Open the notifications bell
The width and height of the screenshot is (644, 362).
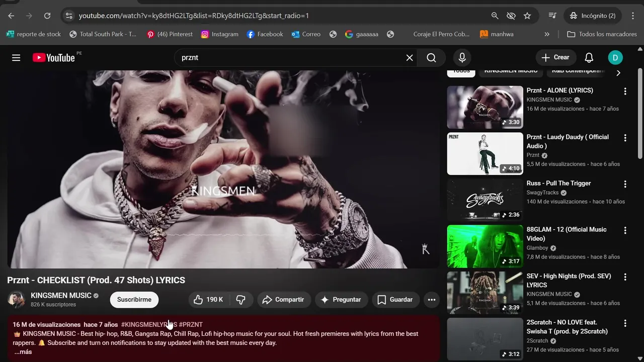pyautogui.click(x=589, y=58)
